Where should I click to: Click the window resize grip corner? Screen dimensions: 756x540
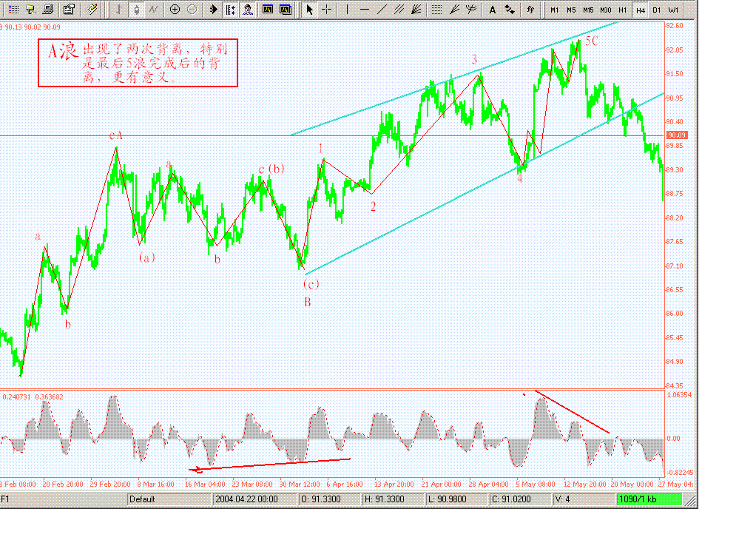click(x=691, y=501)
